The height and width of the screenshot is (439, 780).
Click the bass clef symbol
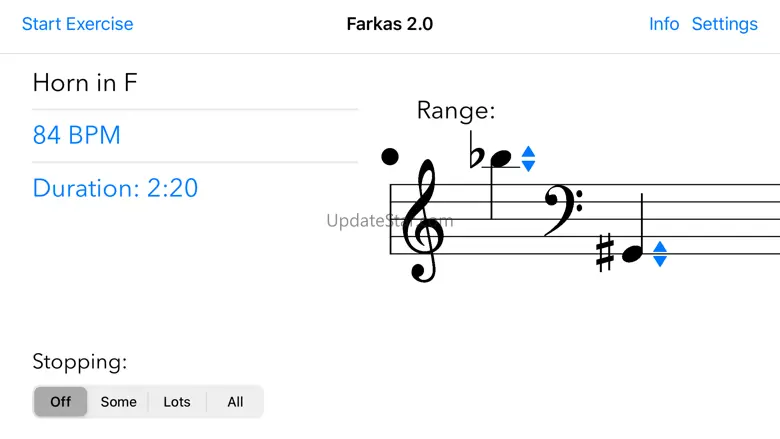(x=561, y=210)
